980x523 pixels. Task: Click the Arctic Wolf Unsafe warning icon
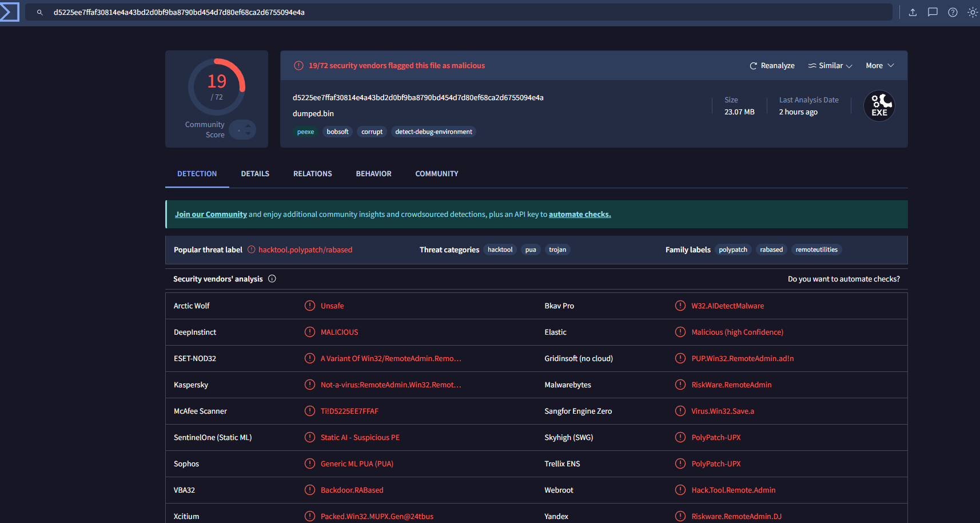tap(310, 306)
